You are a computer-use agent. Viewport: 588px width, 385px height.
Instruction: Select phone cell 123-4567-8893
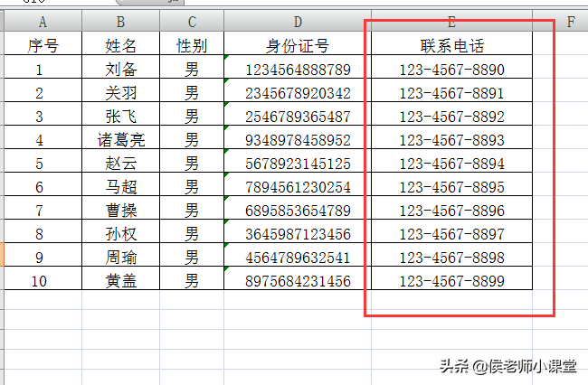click(452, 137)
